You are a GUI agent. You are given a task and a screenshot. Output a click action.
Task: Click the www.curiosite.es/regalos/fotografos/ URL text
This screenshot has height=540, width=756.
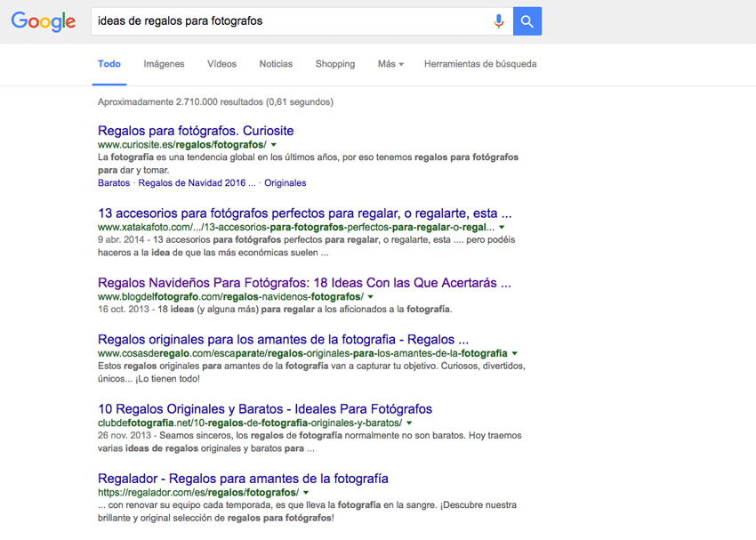pos(182,145)
